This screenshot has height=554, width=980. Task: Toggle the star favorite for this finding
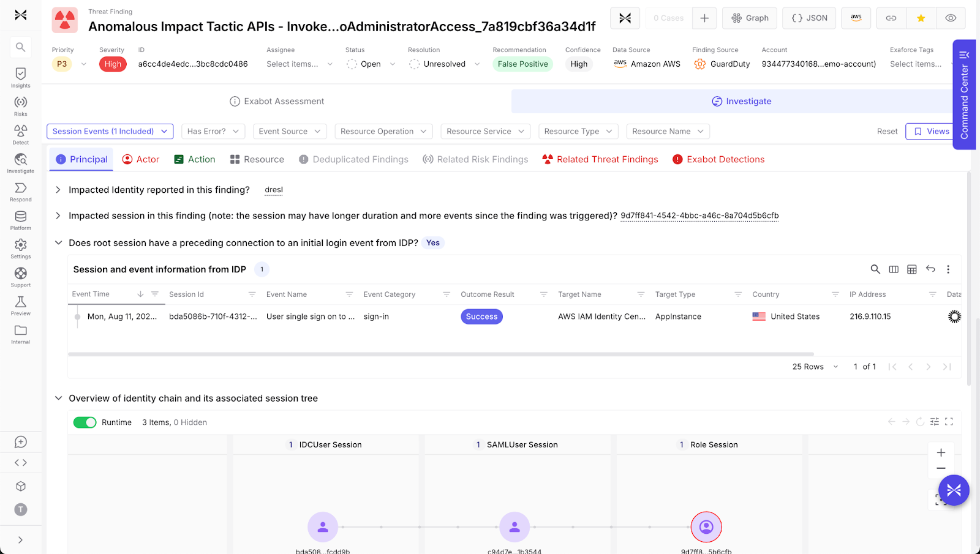click(921, 18)
